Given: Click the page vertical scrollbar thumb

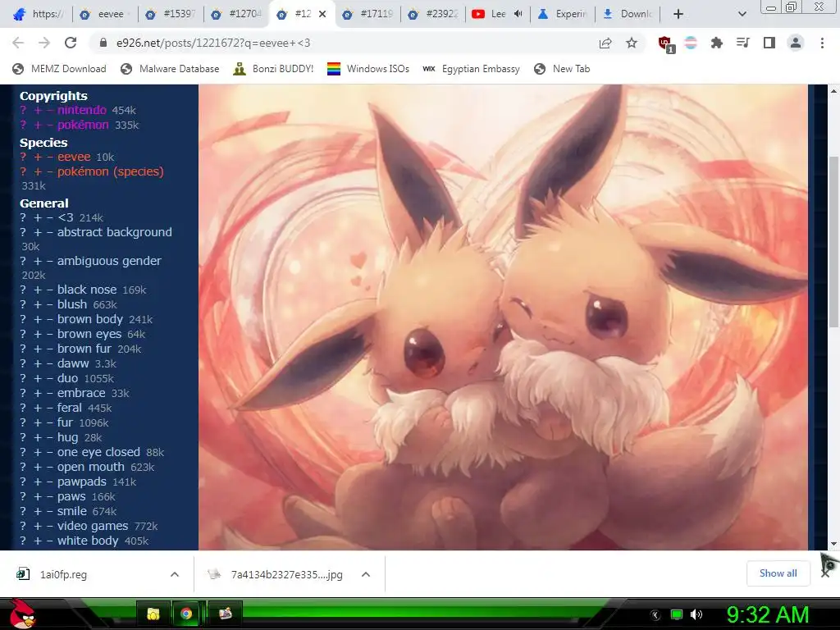Looking at the screenshot, I should pyautogui.click(x=833, y=241).
